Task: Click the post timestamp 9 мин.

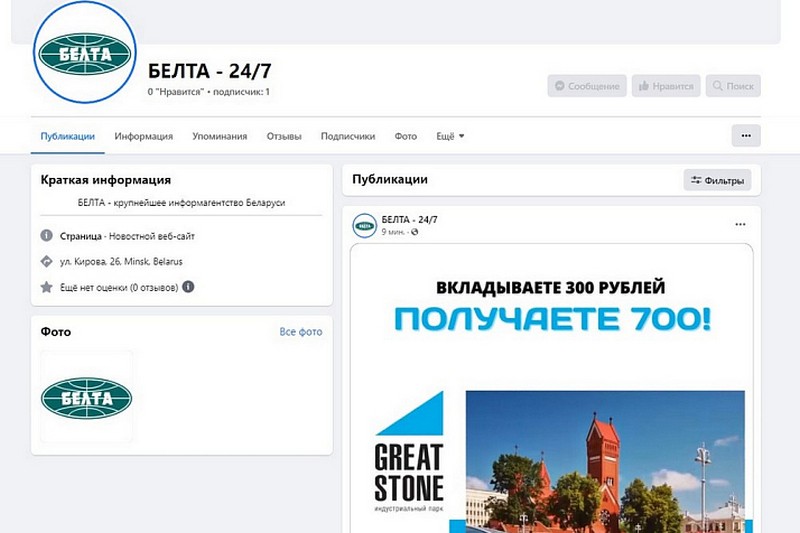Action: [x=392, y=232]
